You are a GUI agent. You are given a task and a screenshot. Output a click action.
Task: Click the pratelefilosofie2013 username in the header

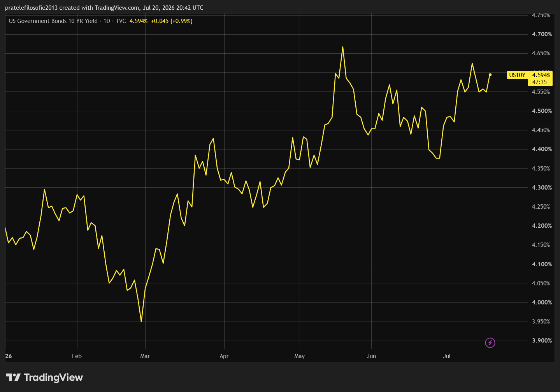(x=32, y=8)
